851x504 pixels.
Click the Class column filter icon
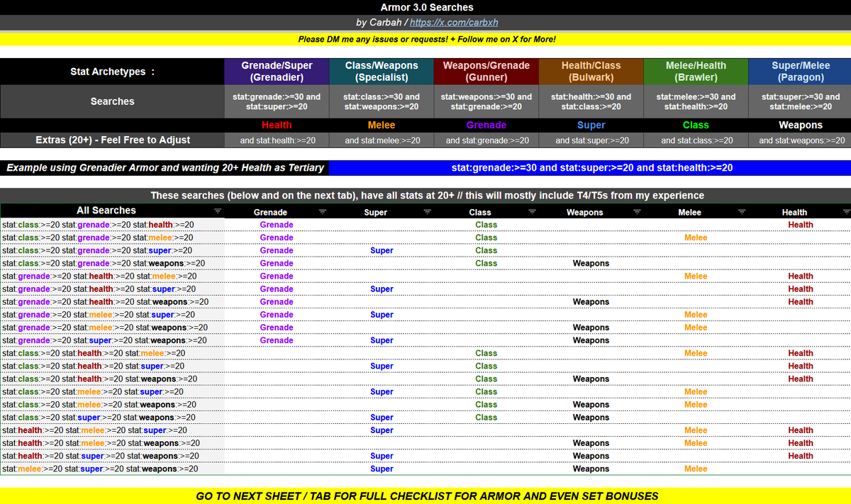(532, 211)
